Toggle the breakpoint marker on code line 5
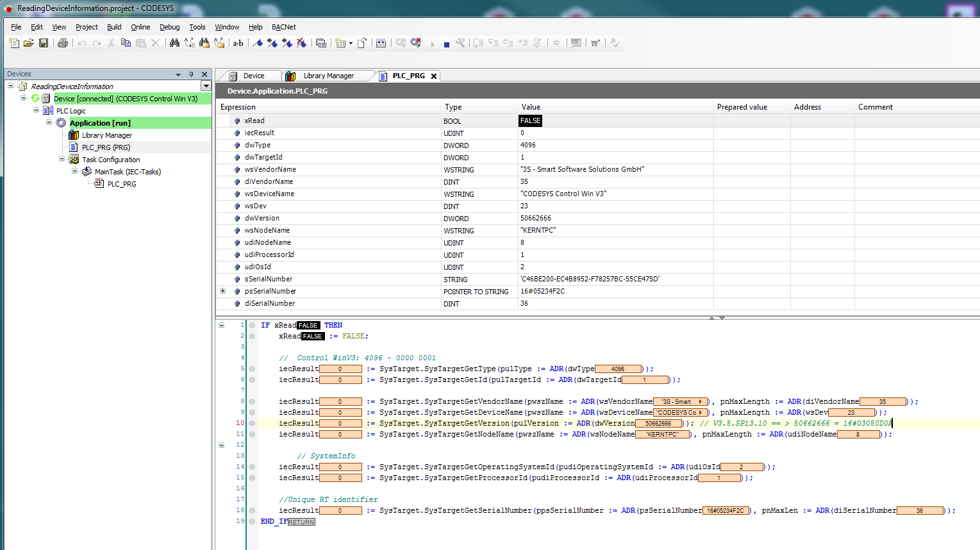The width and height of the screenshot is (980, 550). [x=253, y=369]
